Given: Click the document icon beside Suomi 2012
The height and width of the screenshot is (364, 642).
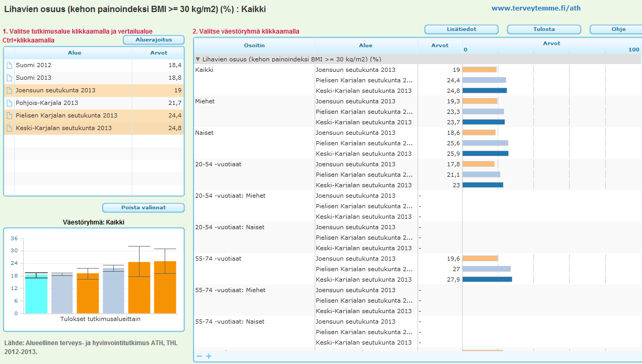Looking at the screenshot, I should point(9,66).
